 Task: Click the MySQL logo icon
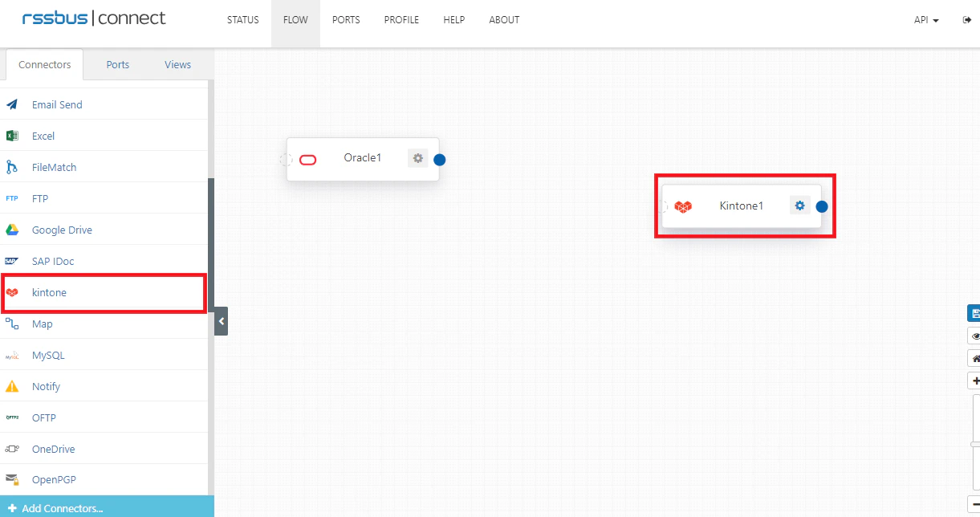(x=12, y=355)
